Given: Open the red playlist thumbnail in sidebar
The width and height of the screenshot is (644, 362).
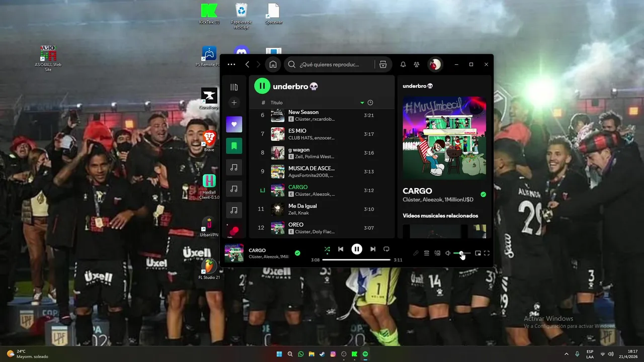Looking at the screenshot, I should click(234, 230).
